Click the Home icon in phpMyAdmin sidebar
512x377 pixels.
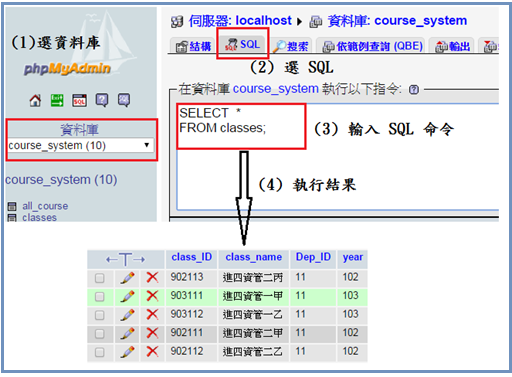tap(35, 100)
